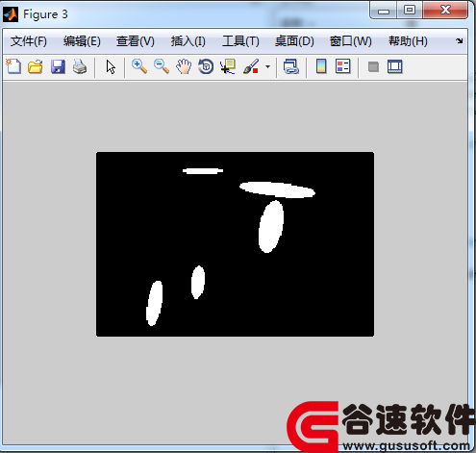The image size is (476, 453).
Task: Choose the Data Cursor tool
Action: tap(228, 66)
